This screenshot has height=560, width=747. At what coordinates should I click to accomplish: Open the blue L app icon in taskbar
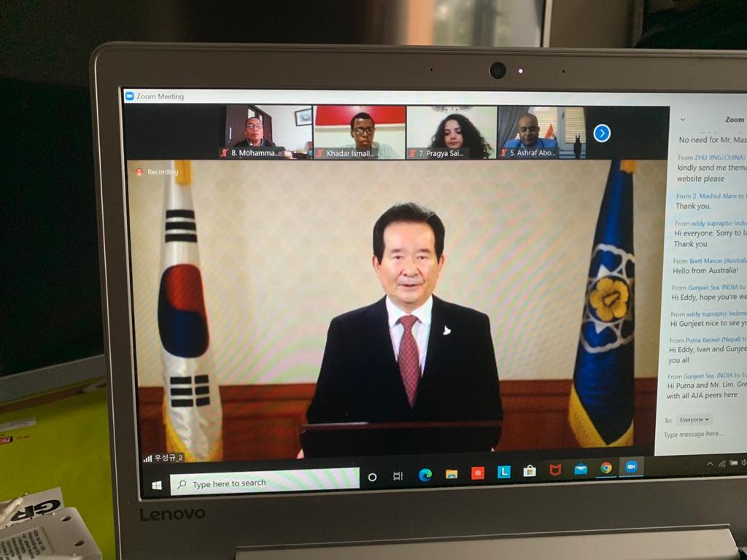(503, 472)
